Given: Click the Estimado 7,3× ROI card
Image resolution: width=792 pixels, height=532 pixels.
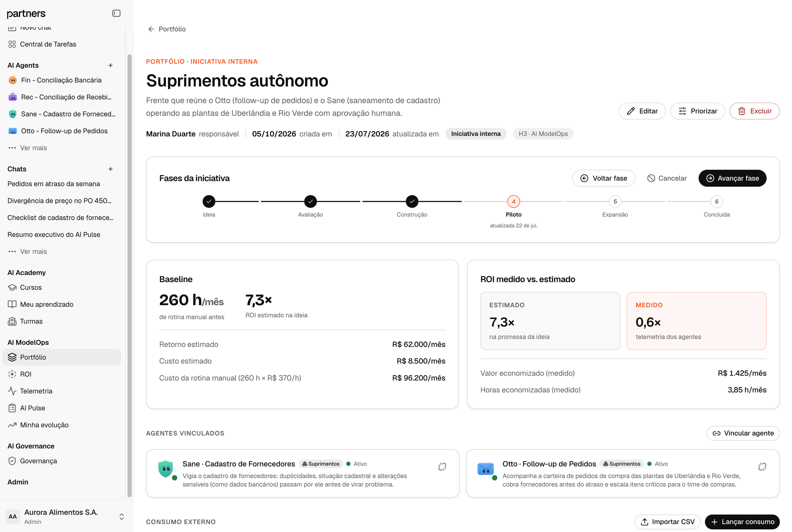Looking at the screenshot, I should [x=550, y=321].
